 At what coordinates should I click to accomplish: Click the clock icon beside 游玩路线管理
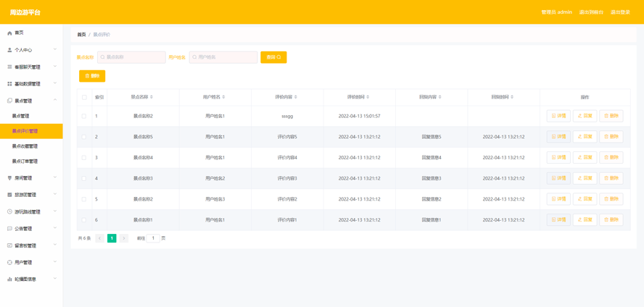[9, 212]
